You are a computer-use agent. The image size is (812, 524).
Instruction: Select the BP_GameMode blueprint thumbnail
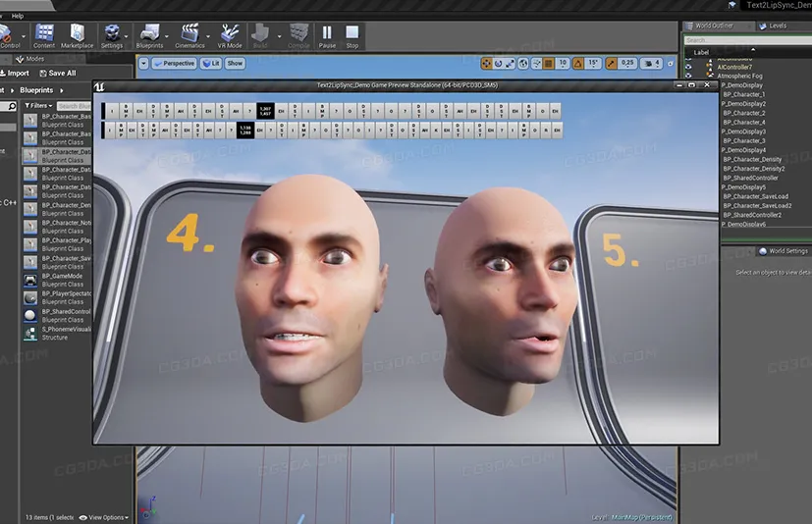[x=30, y=280]
